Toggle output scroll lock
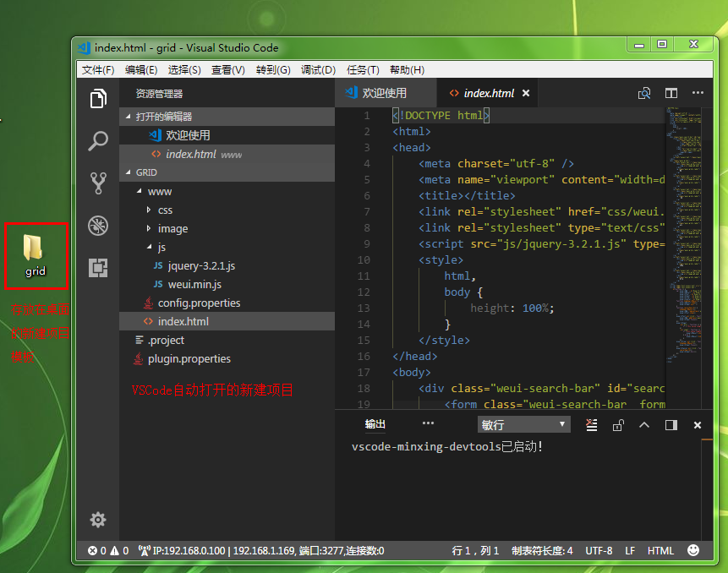 618,425
